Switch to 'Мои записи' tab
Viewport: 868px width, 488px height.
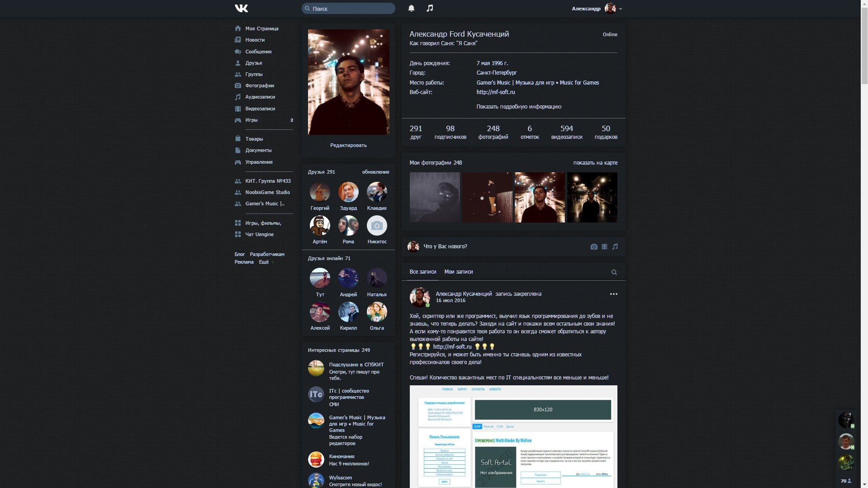(458, 272)
